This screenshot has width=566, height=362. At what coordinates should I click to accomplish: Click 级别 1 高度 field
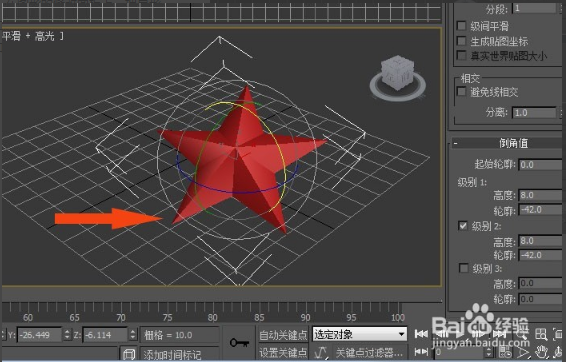coord(541,195)
